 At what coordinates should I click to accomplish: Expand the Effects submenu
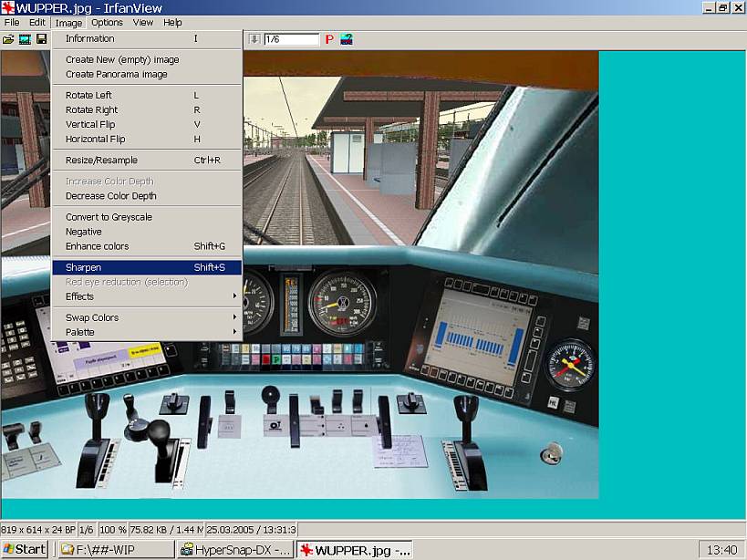point(147,296)
